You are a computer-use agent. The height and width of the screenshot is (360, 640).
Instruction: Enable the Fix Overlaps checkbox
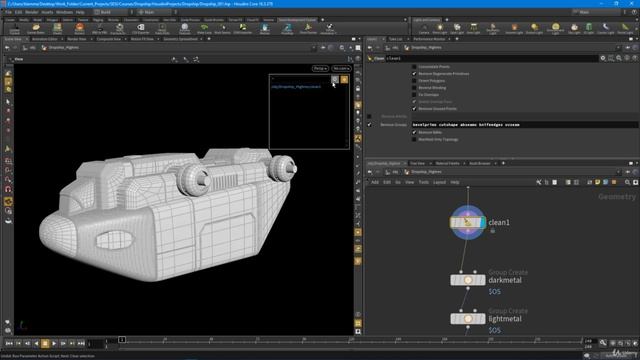(x=414, y=95)
